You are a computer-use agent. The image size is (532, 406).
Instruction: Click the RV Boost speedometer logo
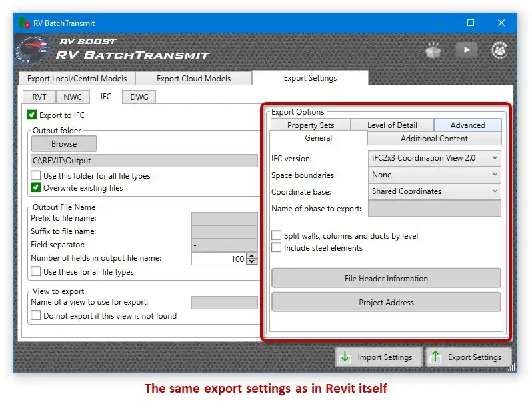(x=33, y=50)
